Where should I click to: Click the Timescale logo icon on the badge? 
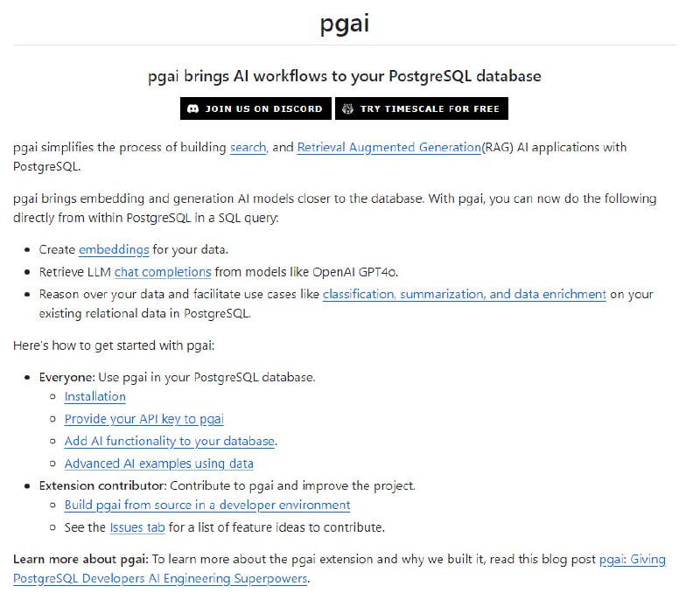348,108
